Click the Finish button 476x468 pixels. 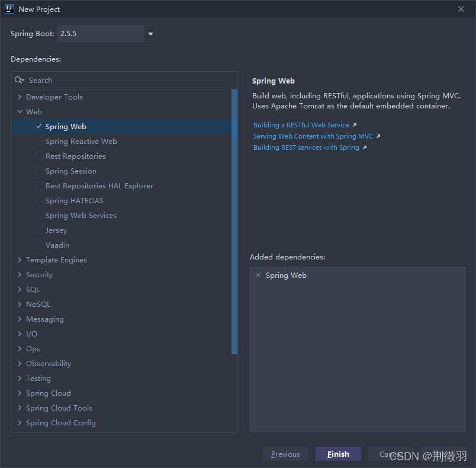[338, 454]
